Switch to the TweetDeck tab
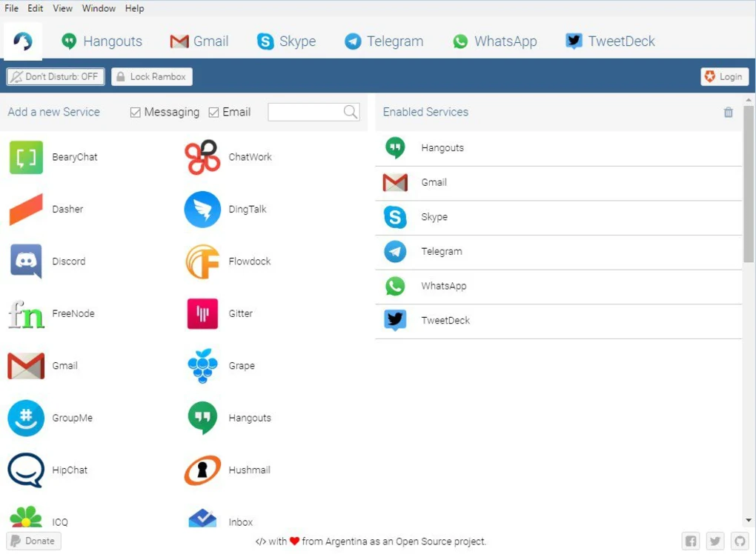The height and width of the screenshot is (554, 756). coord(610,41)
